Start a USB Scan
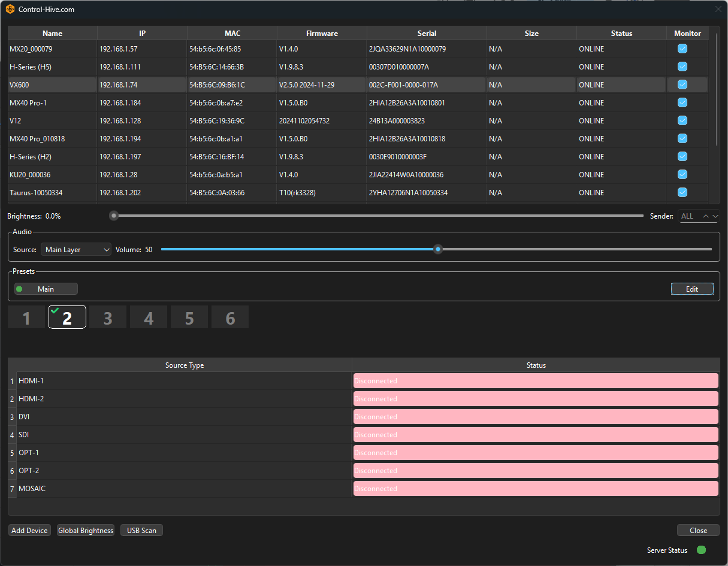 click(141, 531)
